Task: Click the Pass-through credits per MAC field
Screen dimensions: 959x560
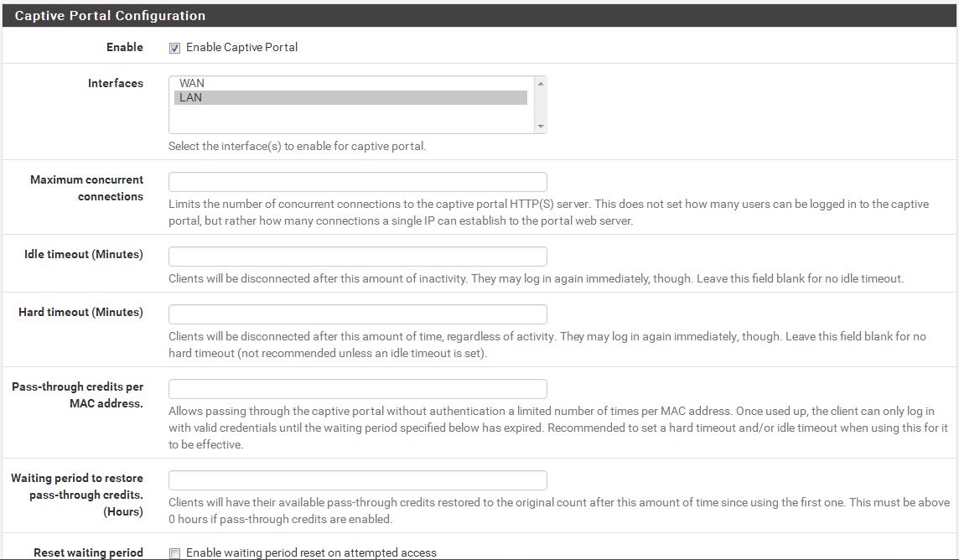Action: (357, 389)
